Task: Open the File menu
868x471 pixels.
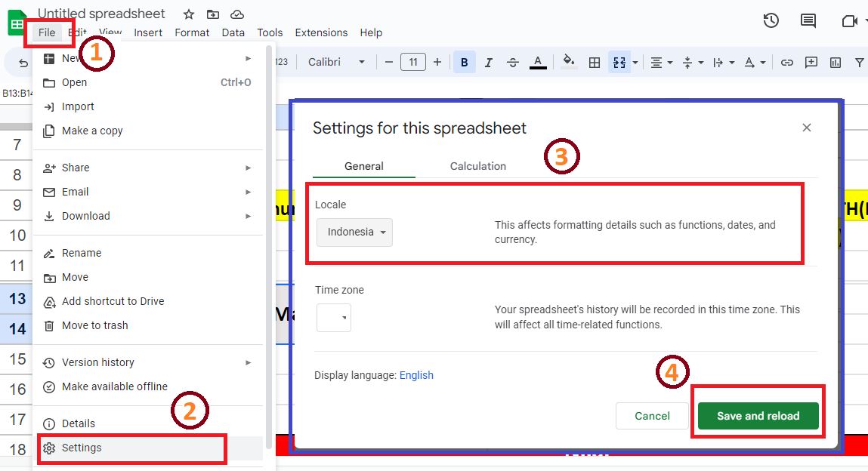Action: 47,32
